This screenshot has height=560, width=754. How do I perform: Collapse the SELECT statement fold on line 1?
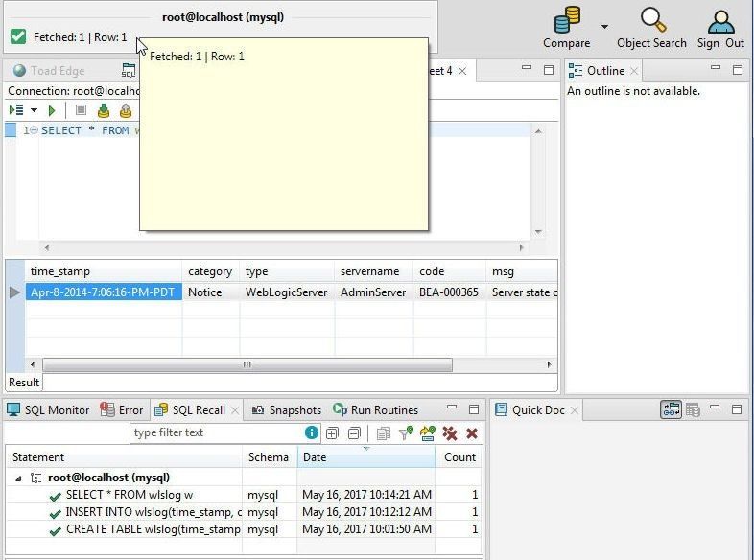pyautogui.click(x=35, y=130)
